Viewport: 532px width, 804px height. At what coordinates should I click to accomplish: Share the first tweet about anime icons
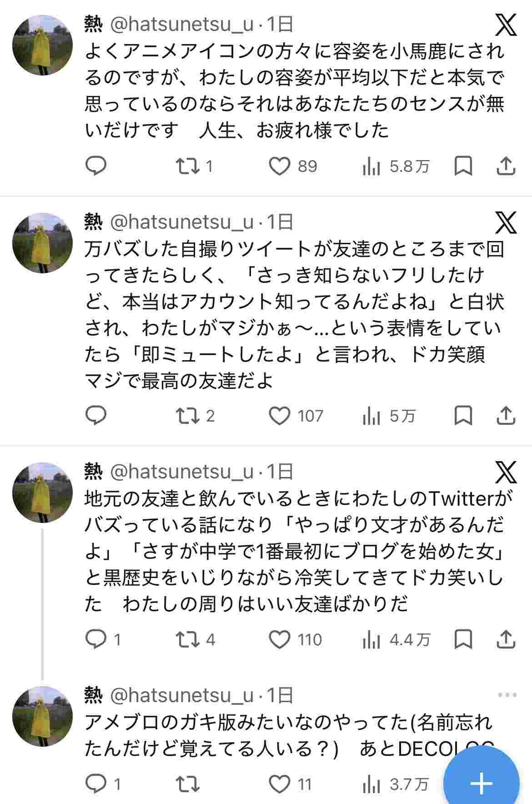506,166
